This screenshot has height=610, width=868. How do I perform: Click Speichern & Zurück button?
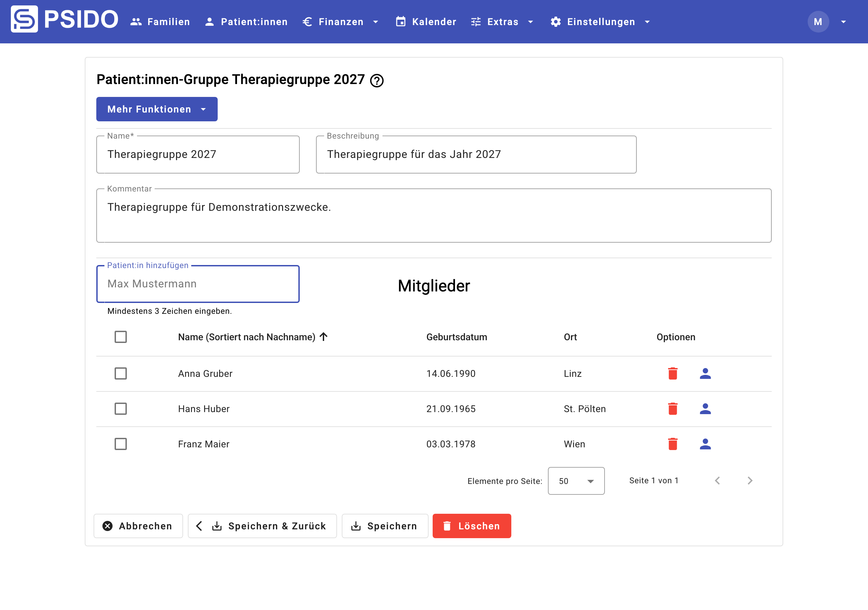pyautogui.click(x=262, y=526)
